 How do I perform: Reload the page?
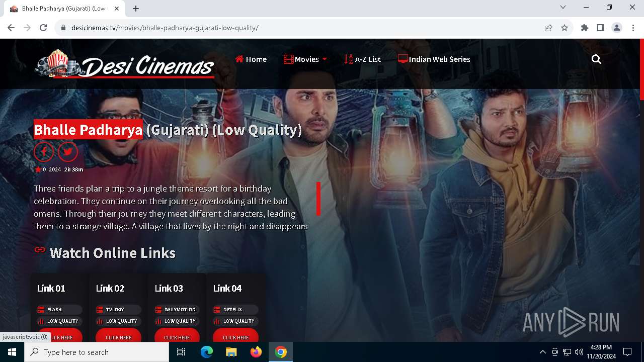(43, 28)
